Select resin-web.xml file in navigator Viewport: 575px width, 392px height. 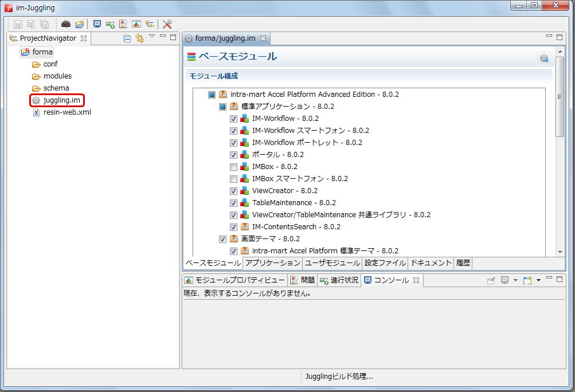click(67, 112)
